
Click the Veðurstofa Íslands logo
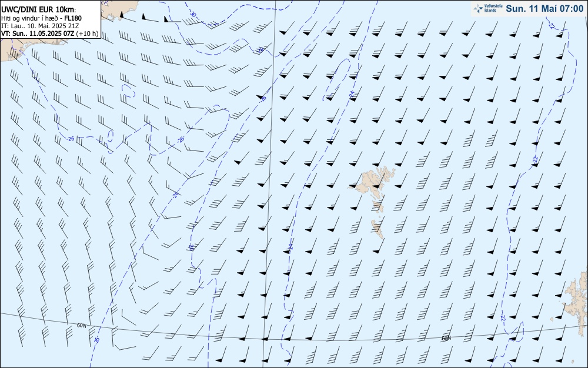[x=487, y=9]
